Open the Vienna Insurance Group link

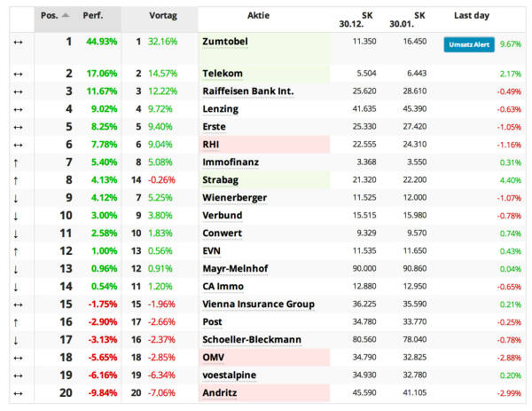coord(258,304)
